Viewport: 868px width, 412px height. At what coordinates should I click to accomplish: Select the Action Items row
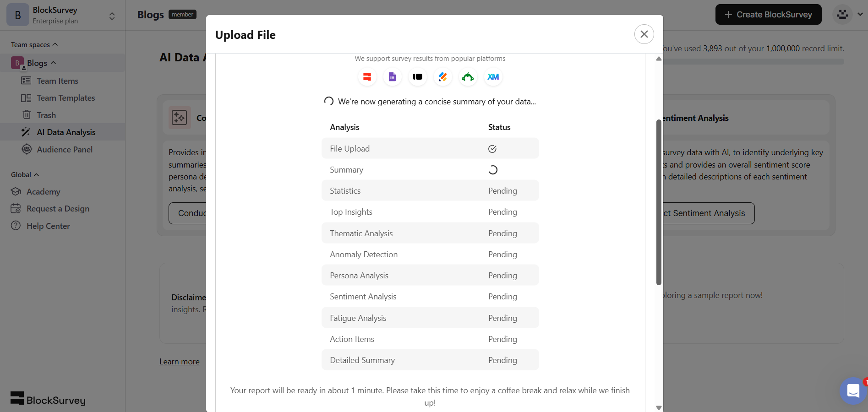click(x=430, y=339)
